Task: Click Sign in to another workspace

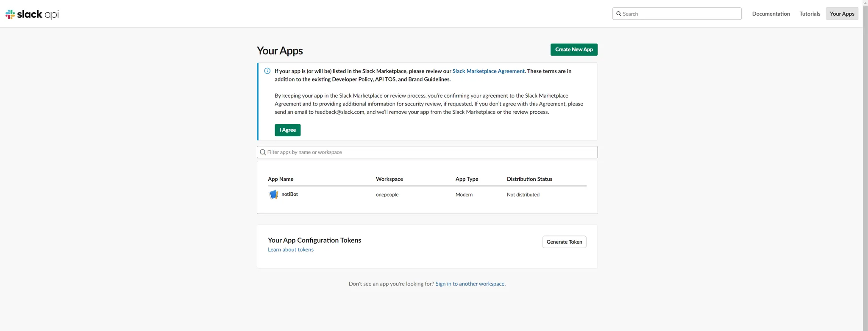Action: click(x=470, y=284)
